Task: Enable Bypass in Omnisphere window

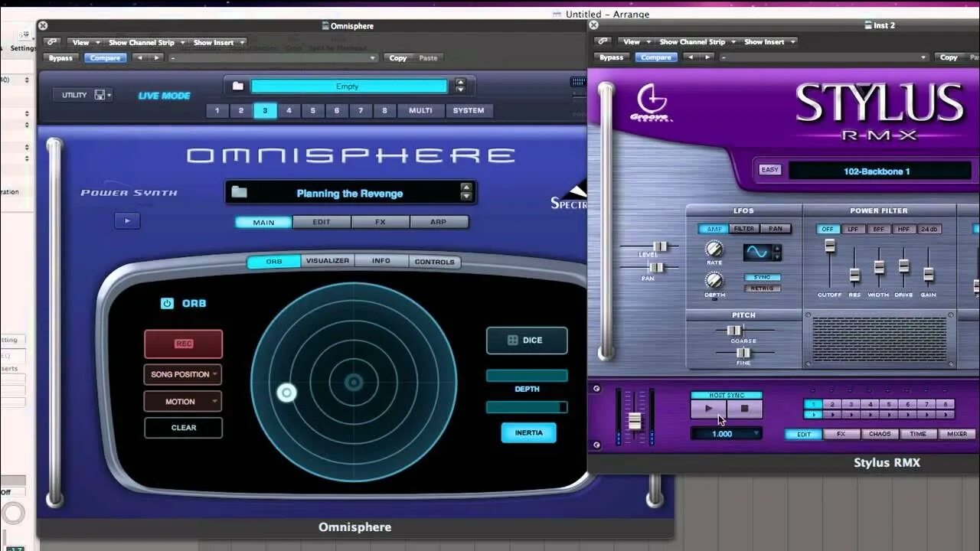Action: point(60,58)
